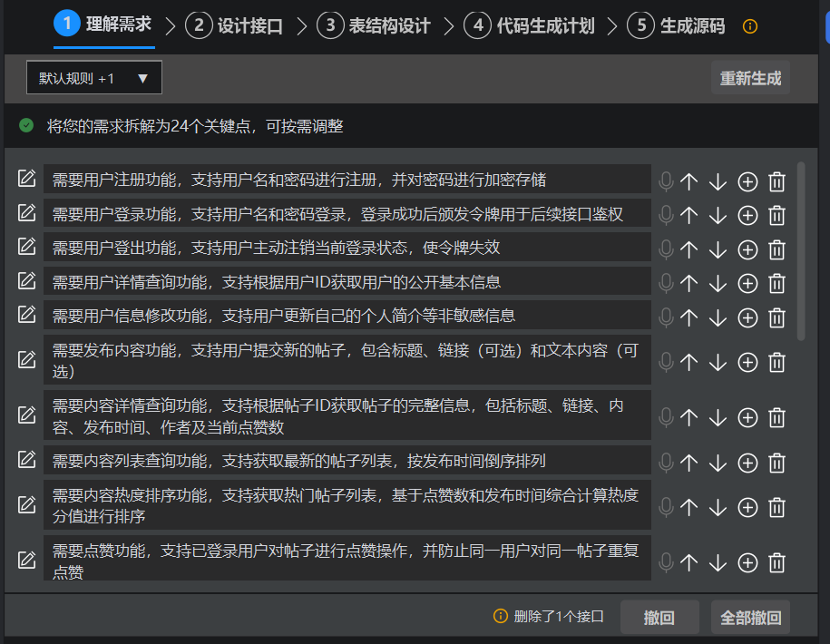Move 发布内容功能 requirement up
This screenshot has width=830, height=644.
(688, 363)
